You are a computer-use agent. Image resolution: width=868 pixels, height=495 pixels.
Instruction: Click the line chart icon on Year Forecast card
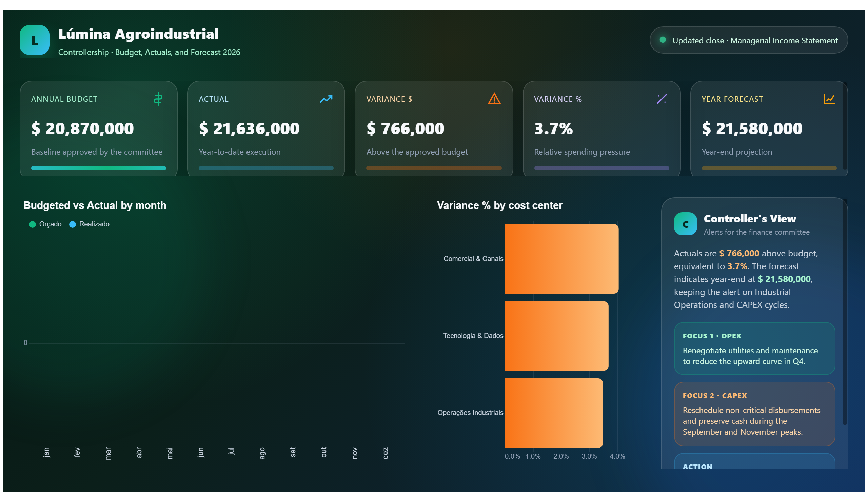pos(829,99)
